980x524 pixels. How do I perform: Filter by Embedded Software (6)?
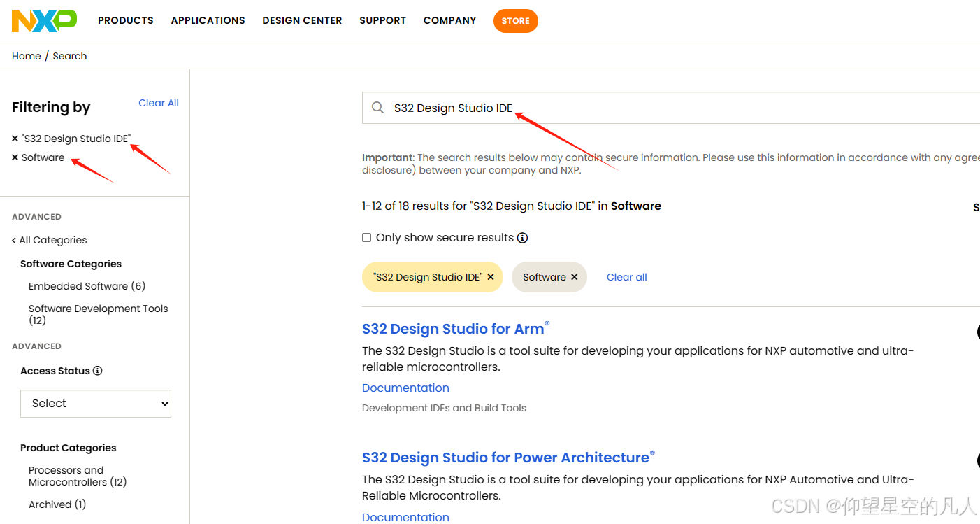[87, 286]
